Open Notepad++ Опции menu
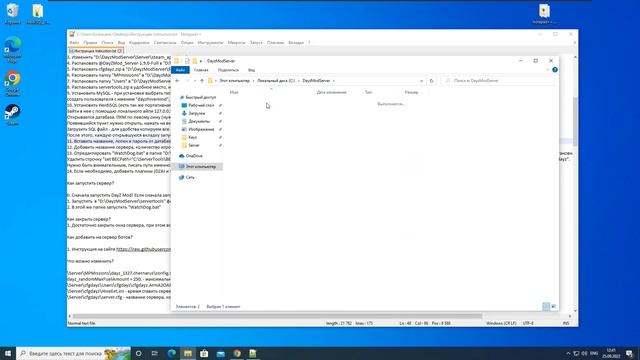This screenshot has height=360, width=640. [187, 42]
